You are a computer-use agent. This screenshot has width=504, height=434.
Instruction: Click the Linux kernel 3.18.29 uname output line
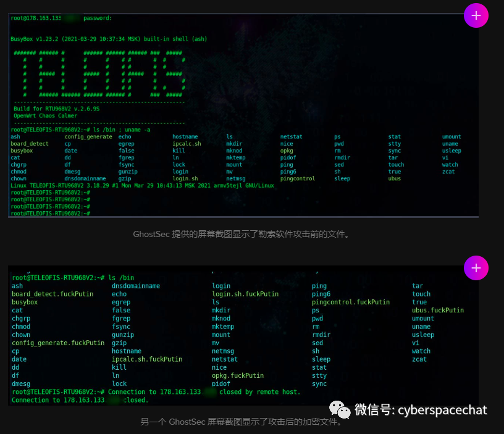click(x=143, y=185)
